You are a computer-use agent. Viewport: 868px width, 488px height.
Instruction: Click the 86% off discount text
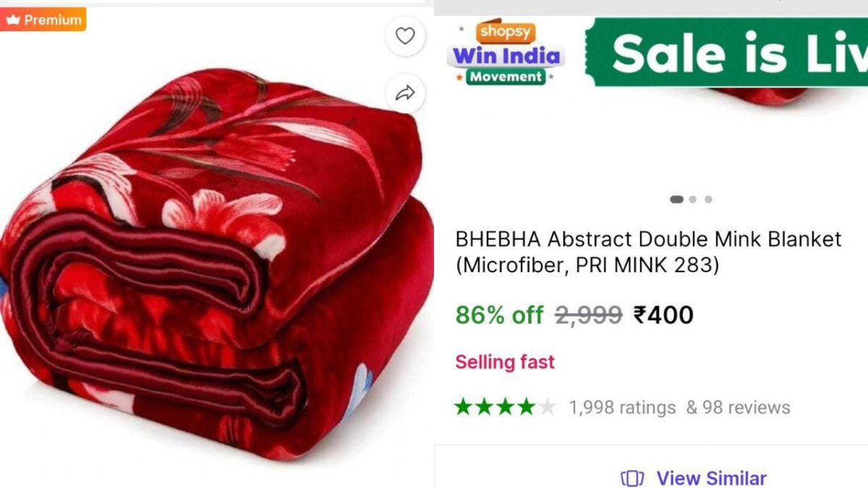point(499,315)
